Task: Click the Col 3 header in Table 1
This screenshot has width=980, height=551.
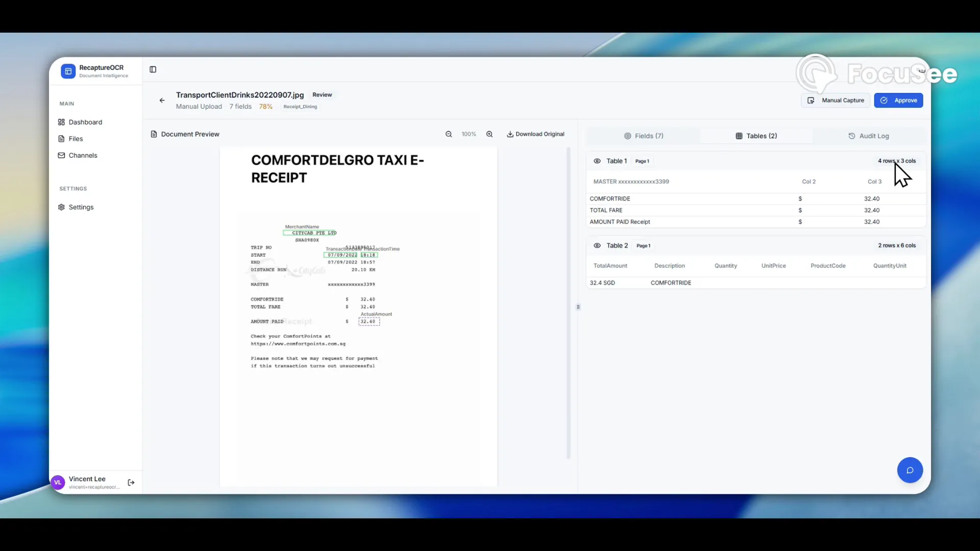Action: pyautogui.click(x=874, y=182)
